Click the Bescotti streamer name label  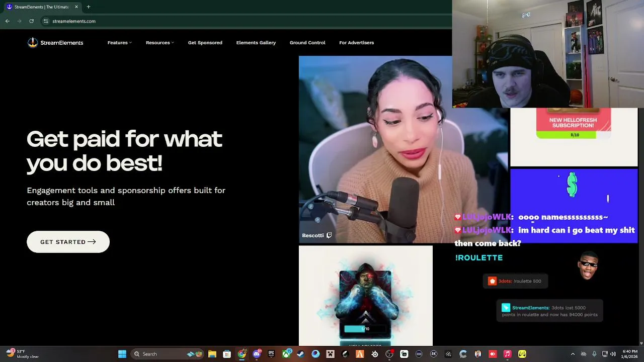[x=313, y=235]
